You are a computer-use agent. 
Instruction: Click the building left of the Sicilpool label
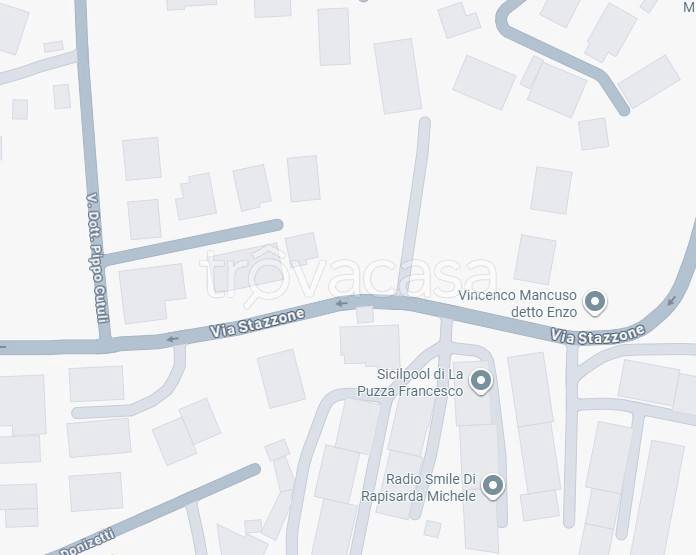281,378
